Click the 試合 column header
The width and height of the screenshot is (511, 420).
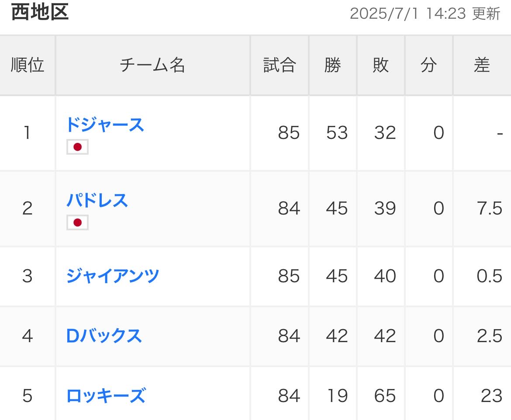click(279, 65)
